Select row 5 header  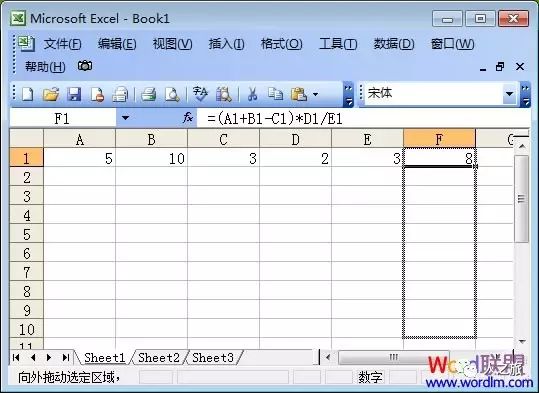[26, 234]
